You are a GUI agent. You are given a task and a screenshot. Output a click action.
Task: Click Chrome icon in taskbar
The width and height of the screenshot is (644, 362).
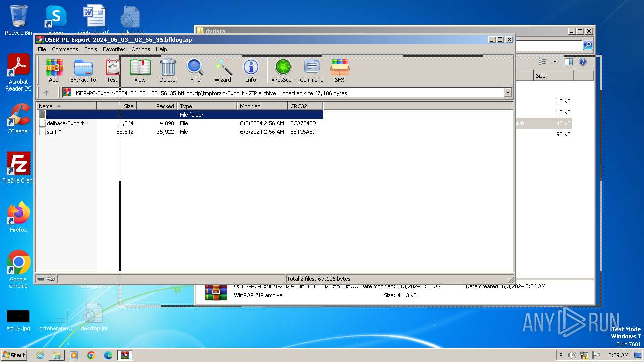(91, 355)
